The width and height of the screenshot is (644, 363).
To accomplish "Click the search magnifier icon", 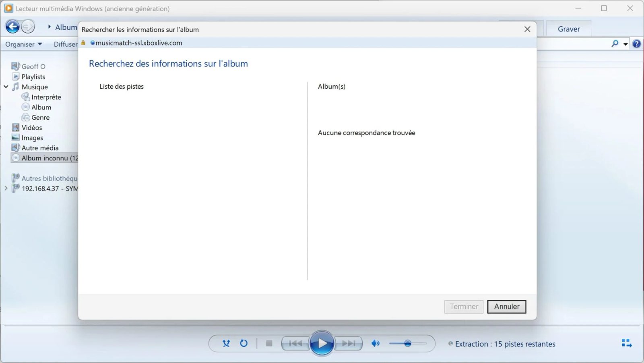I will click(615, 44).
